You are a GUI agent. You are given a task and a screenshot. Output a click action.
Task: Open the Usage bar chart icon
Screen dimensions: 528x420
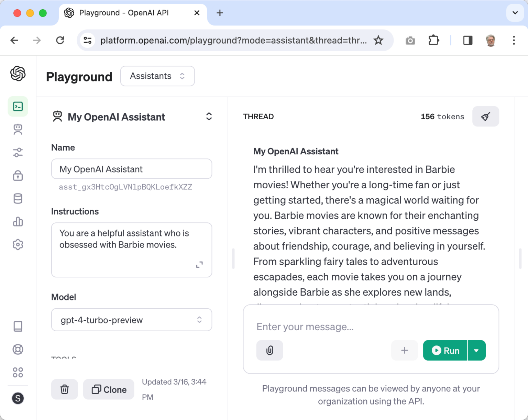tap(18, 222)
